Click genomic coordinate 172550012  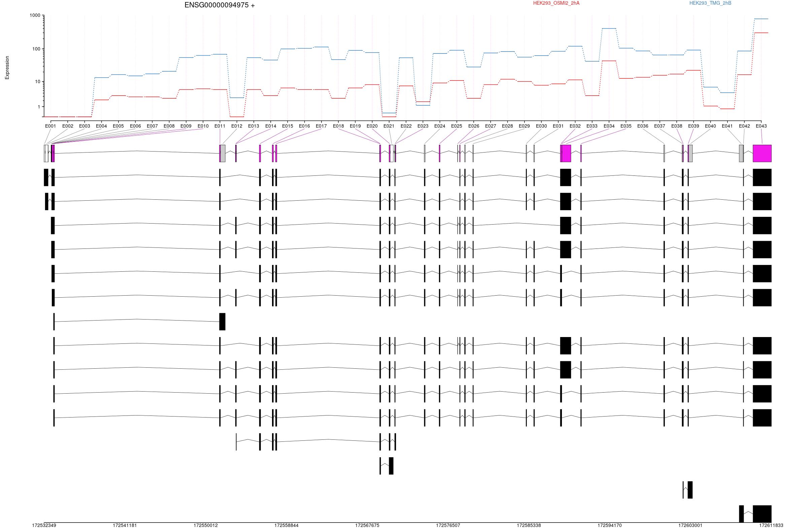[206, 526]
